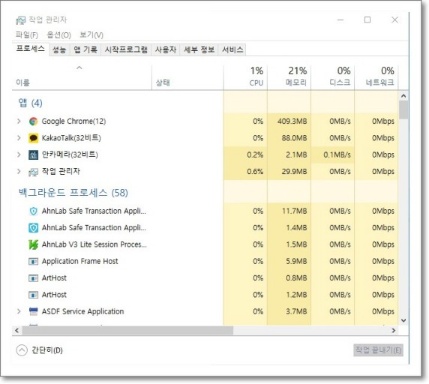This screenshot has width=429, height=384.
Task: Switch to the 성능 tab
Action: tap(59, 50)
